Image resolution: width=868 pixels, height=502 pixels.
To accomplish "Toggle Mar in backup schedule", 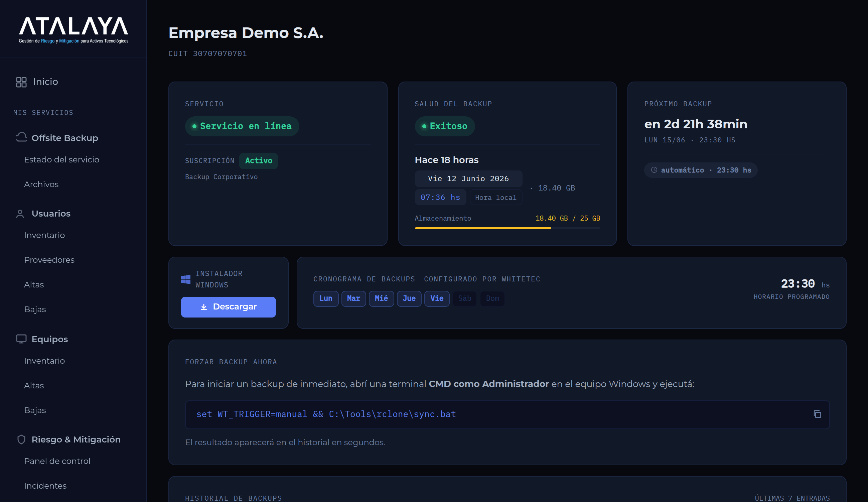I will (353, 299).
